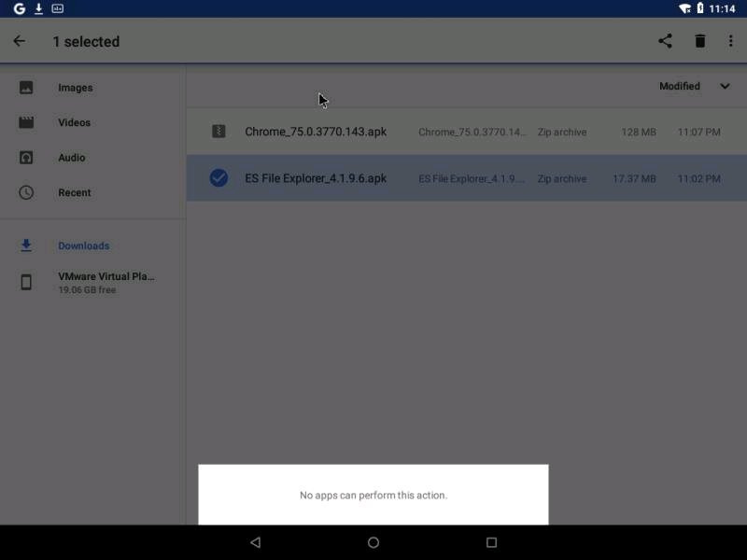Open the Videos category
This screenshot has width=747, height=560.
(x=75, y=122)
